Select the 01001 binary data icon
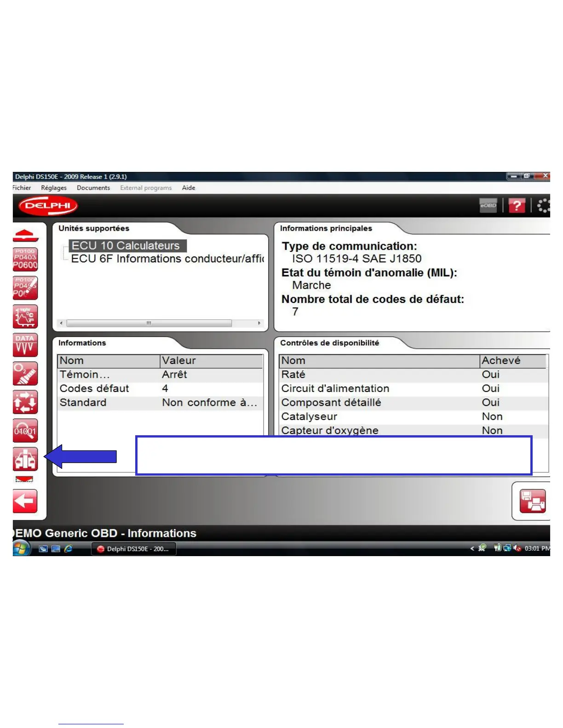The image size is (563, 728). coord(25,431)
